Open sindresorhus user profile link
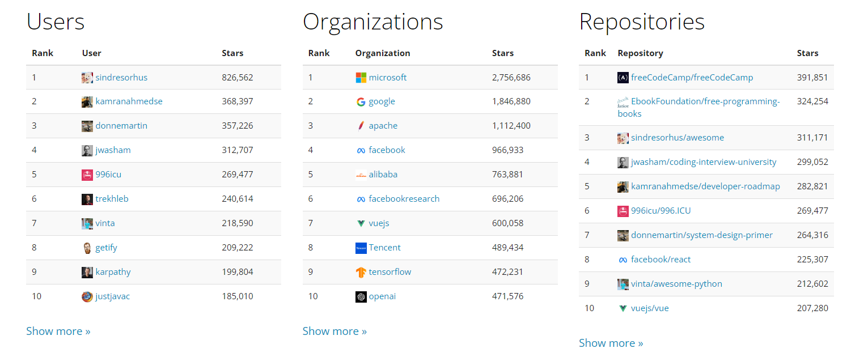868x361 pixels. [121, 78]
